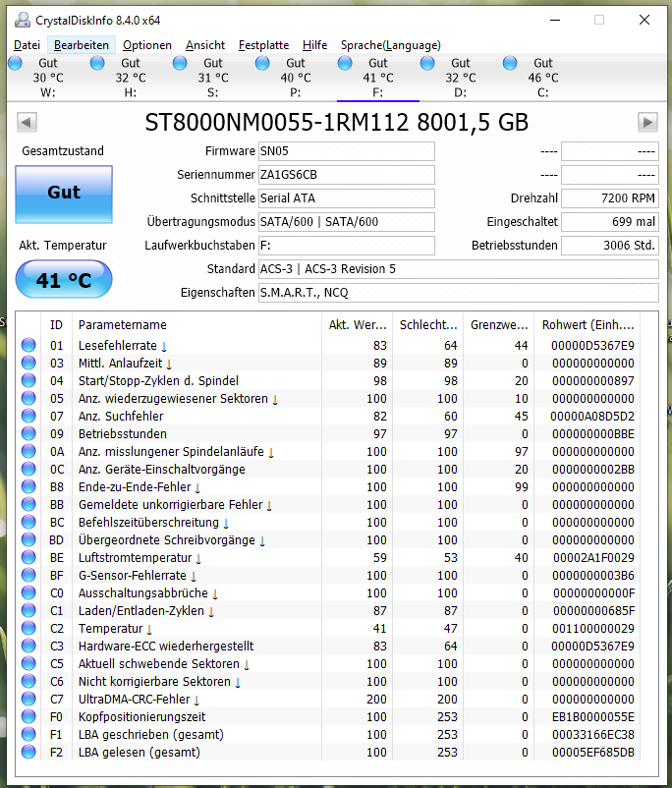
Task: Click the Laufwerkbuchstaben field F:
Action: click(x=346, y=246)
